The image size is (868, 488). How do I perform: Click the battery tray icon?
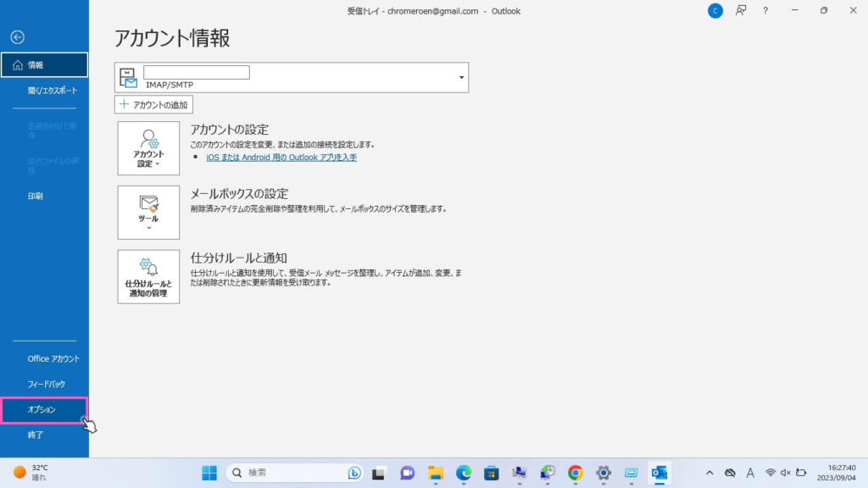click(x=801, y=473)
